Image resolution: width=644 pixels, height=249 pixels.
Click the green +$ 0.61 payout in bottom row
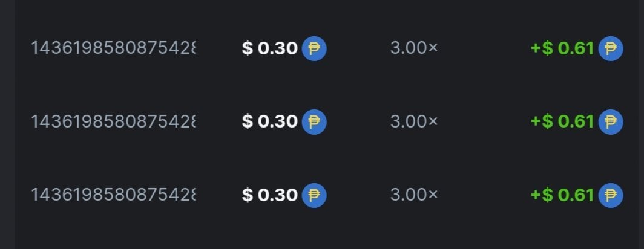(x=562, y=195)
